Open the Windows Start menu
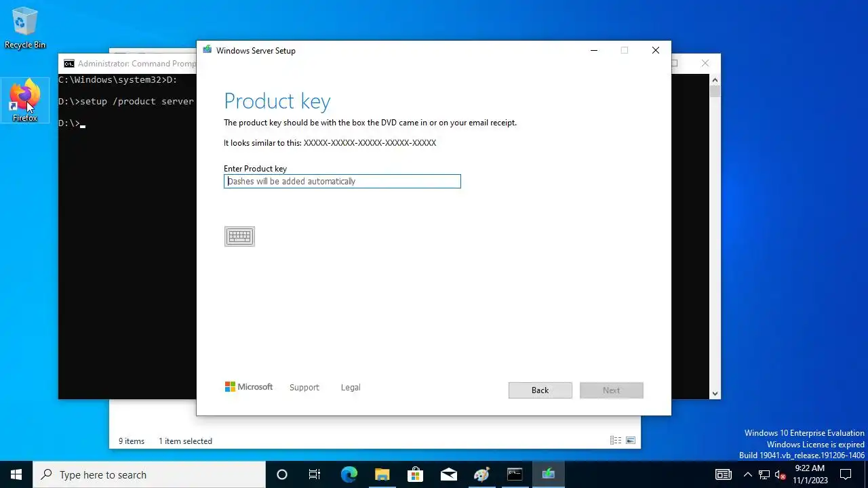Viewport: 868px width, 488px height. tap(16, 474)
